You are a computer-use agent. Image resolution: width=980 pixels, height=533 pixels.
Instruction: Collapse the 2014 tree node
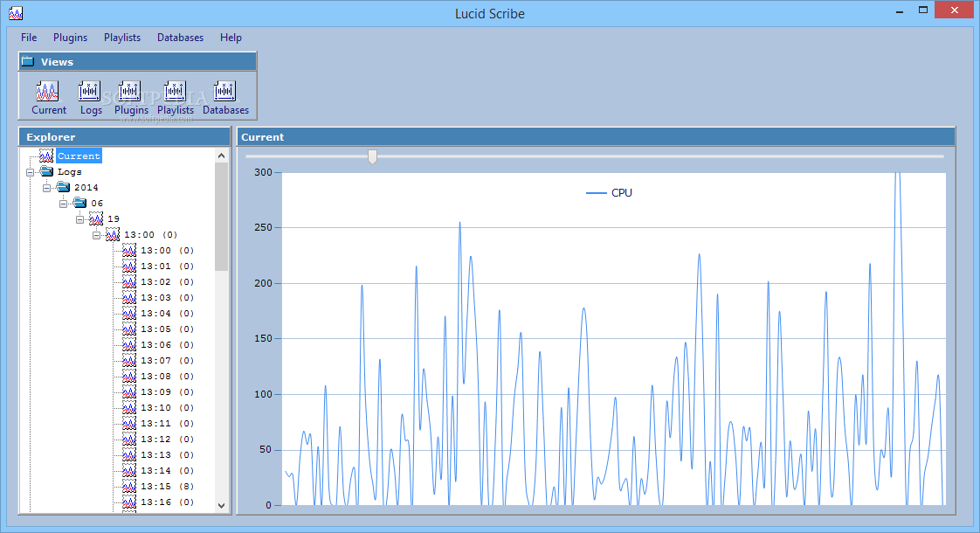47,188
